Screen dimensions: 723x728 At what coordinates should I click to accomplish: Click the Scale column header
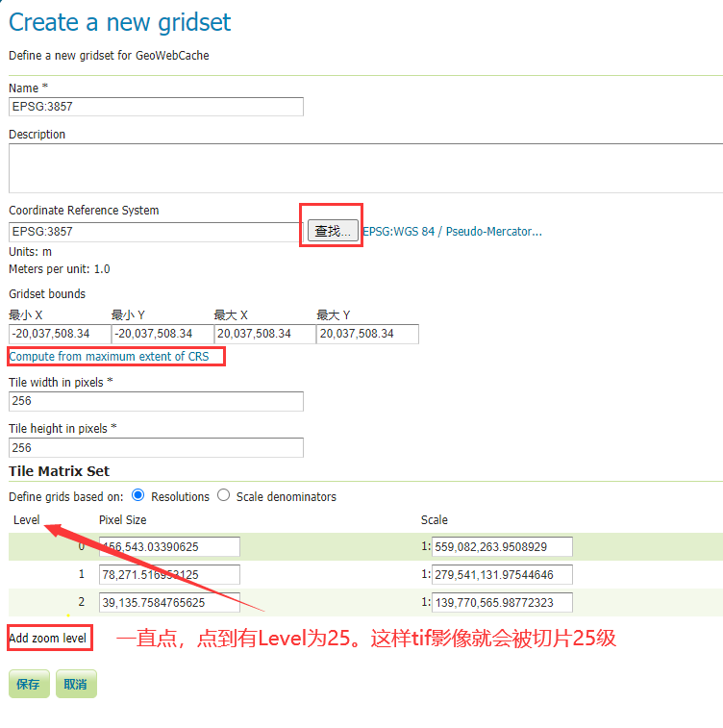[435, 520]
